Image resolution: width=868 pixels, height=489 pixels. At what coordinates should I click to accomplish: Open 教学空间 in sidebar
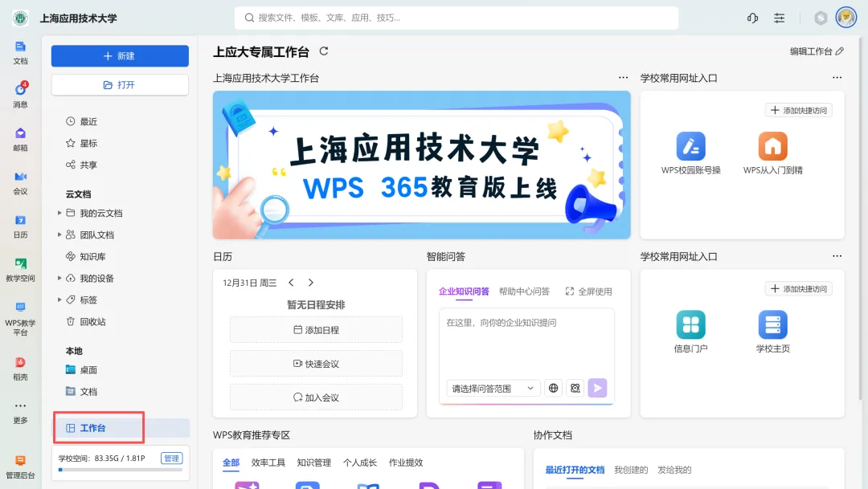tap(20, 270)
